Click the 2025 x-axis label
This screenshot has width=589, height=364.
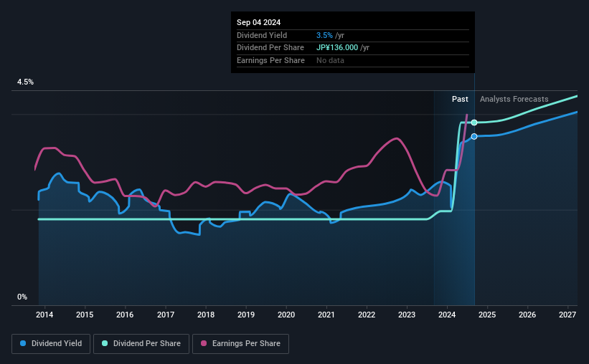(487, 315)
